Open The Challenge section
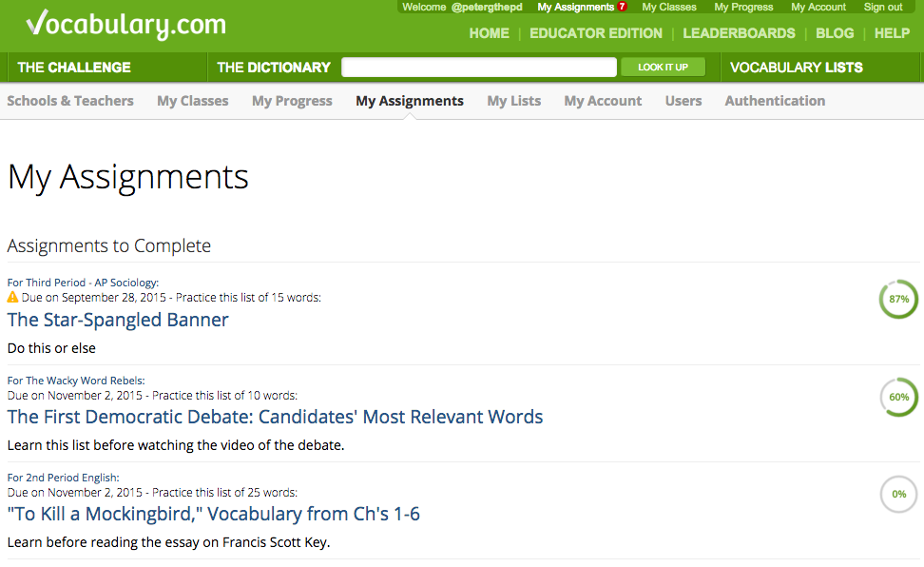 point(74,68)
